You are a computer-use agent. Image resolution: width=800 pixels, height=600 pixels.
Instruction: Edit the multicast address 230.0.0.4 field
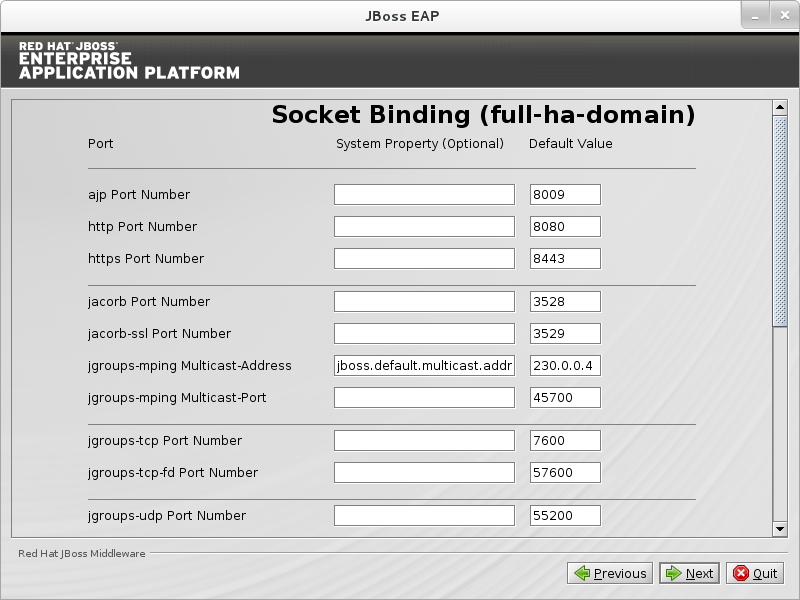tap(565, 366)
